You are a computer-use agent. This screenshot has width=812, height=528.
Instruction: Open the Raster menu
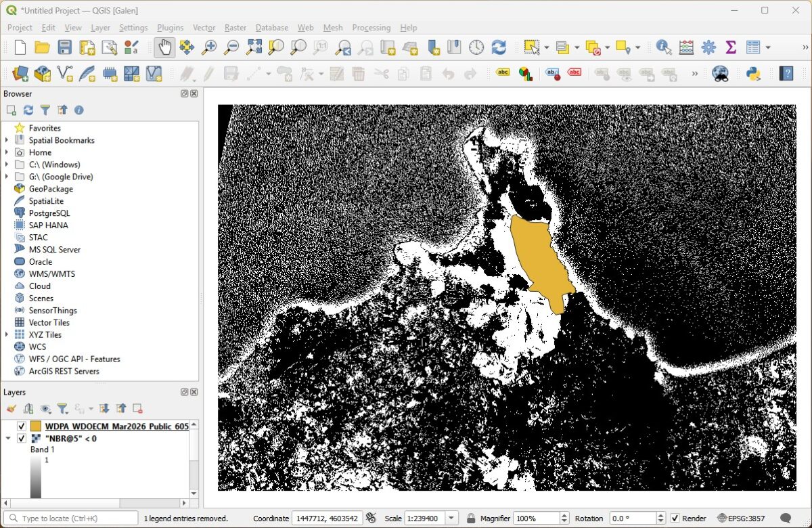235,28
